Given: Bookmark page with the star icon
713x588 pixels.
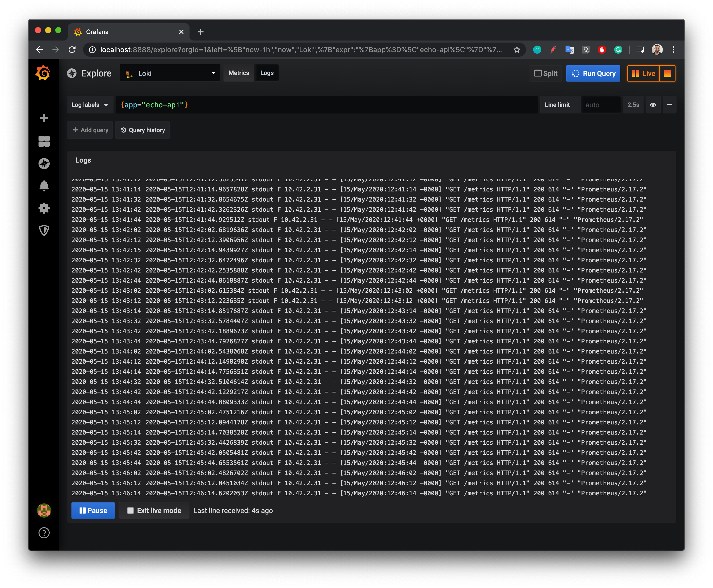Looking at the screenshot, I should [x=516, y=50].
